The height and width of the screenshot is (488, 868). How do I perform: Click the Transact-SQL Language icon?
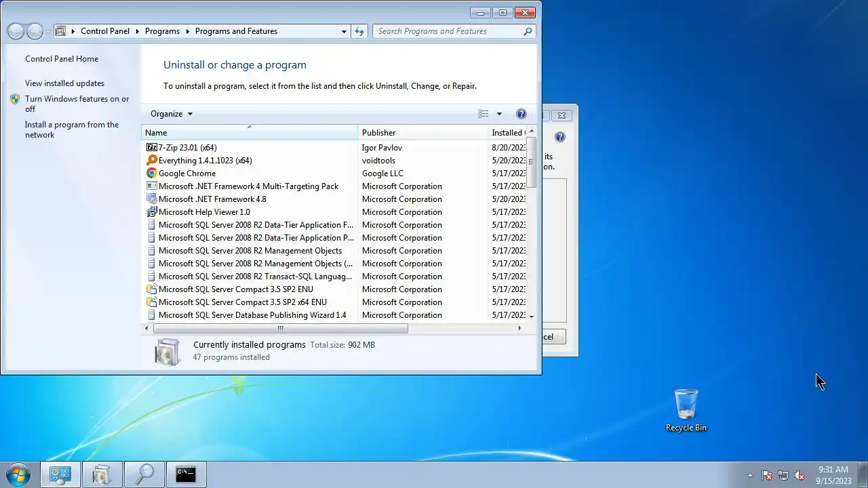coord(152,276)
